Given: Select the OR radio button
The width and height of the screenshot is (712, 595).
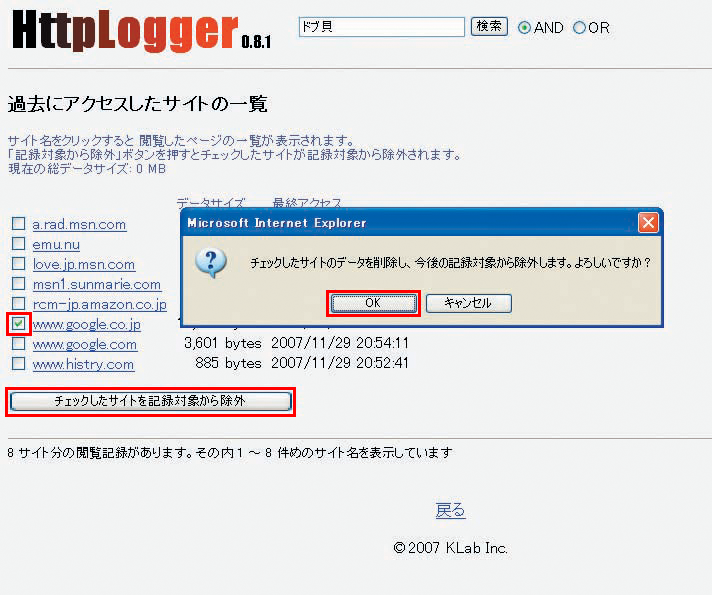Looking at the screenshot, I should click(x=579, y=28).
